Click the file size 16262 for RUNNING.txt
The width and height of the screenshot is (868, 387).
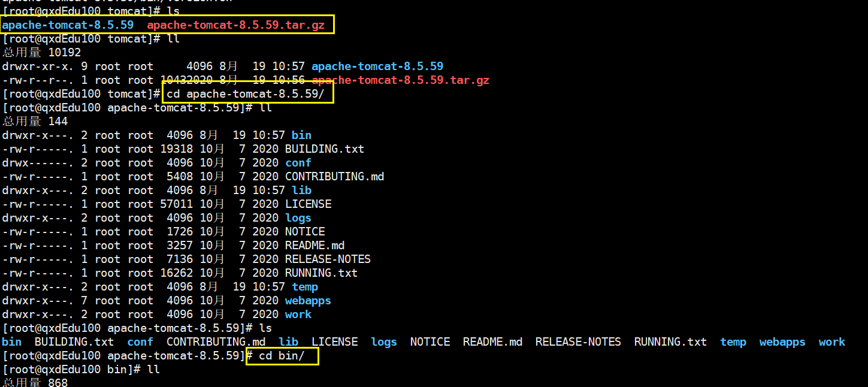tap(177, 273)
